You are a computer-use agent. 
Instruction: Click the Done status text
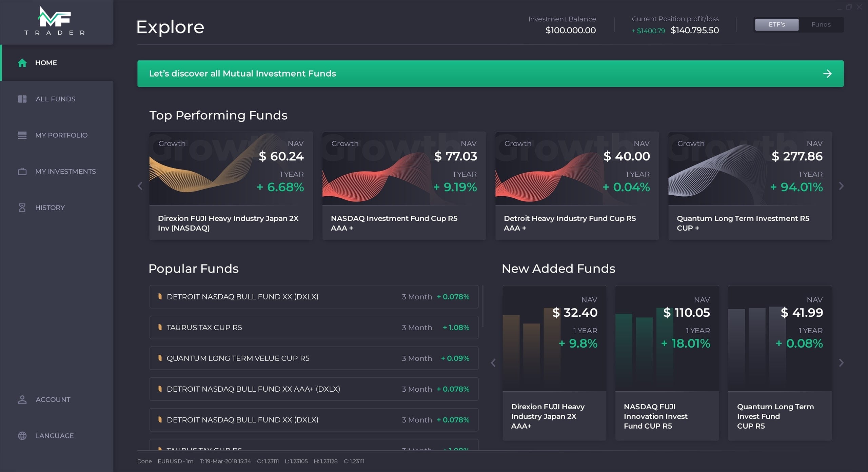tap(144, 461)
